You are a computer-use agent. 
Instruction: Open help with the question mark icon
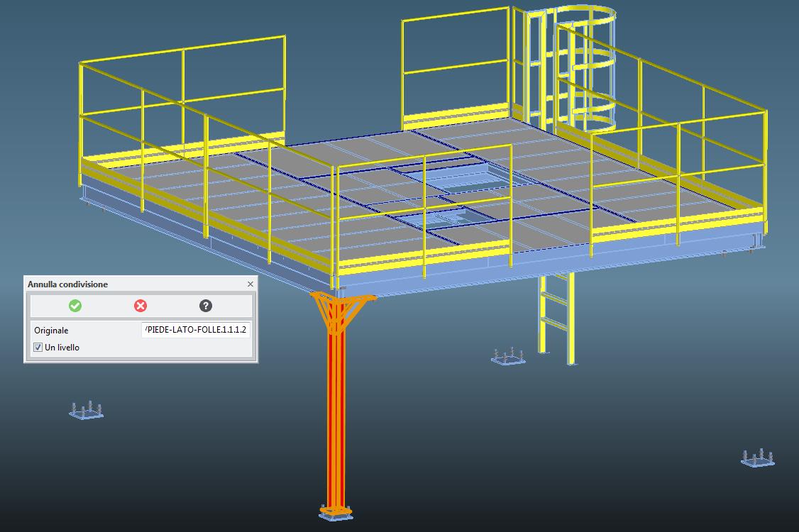pos(205,306)
